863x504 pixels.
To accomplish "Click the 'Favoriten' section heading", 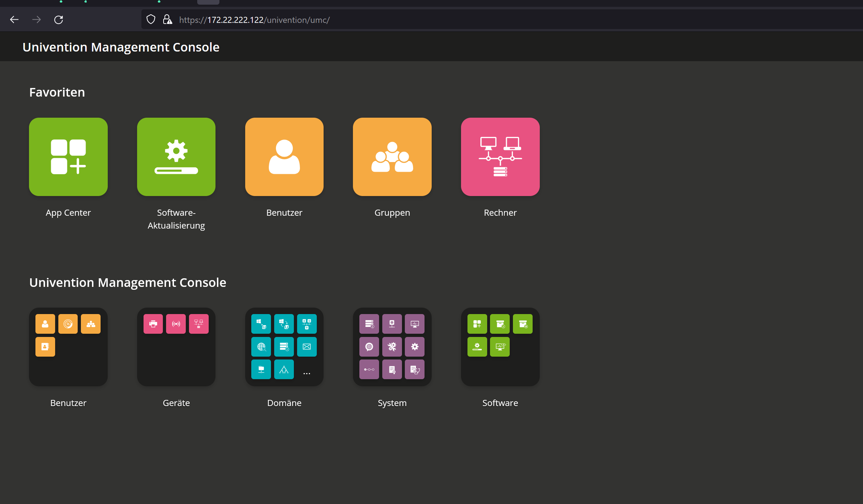I will pos(57,92).
